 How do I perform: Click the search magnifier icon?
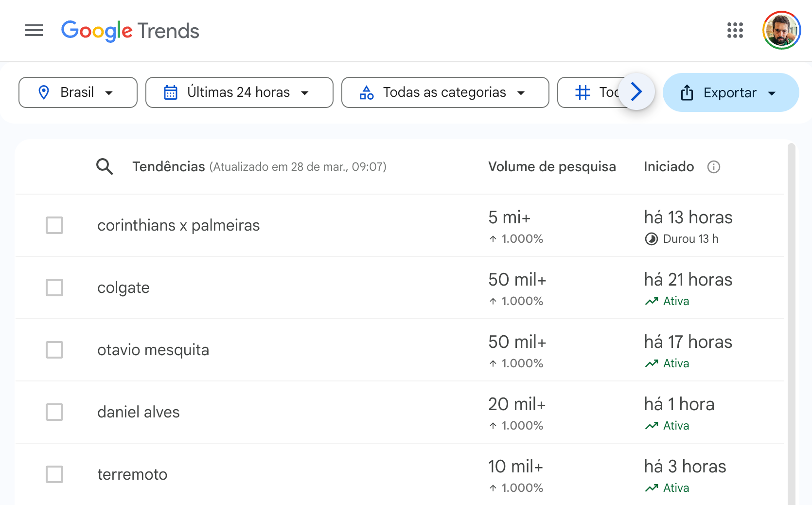click(105, 167)
